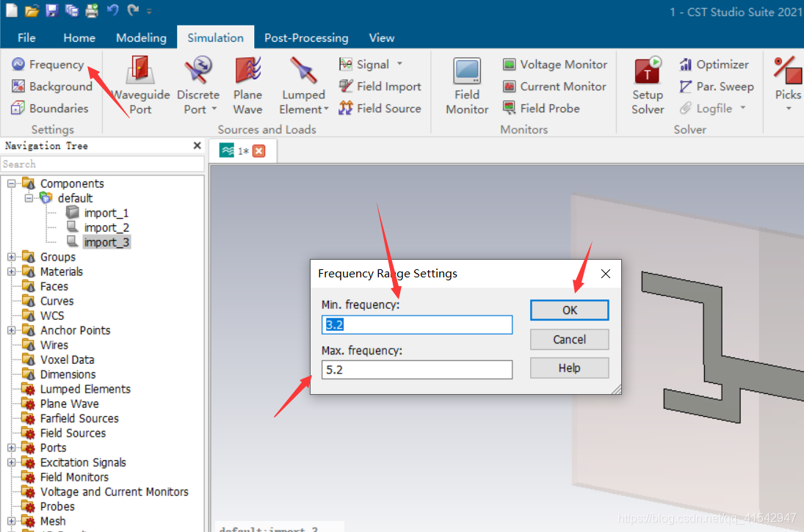Switch to the Home tab
The width and height of the screenshot is (804, 532).
pyautogui.click(x=79, y=38)
